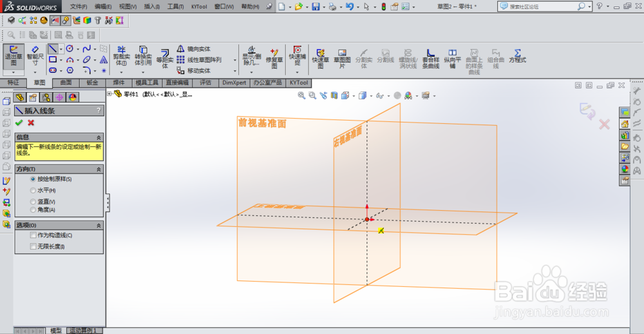Click 修复草图 repair sketch tool
644x334 pixels.
[274, 59]
